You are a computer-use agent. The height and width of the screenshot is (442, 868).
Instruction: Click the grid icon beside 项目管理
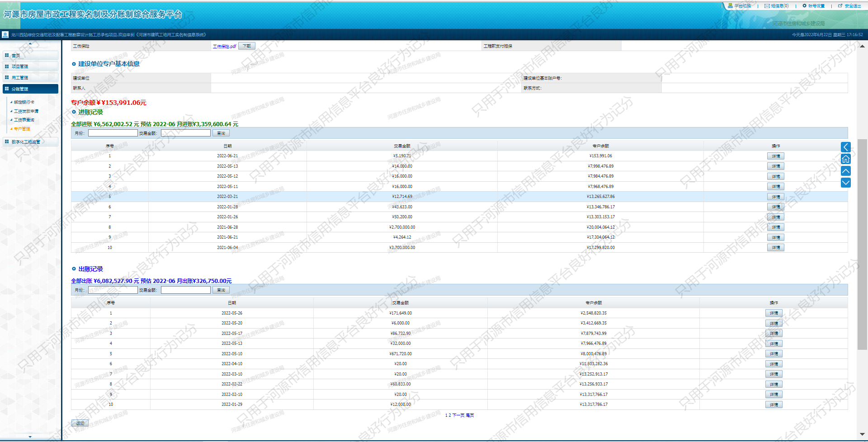tap(7, 66)
